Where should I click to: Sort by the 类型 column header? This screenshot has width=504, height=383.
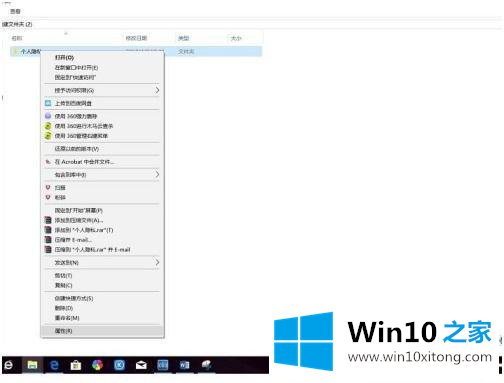click(x=183, y=38)
